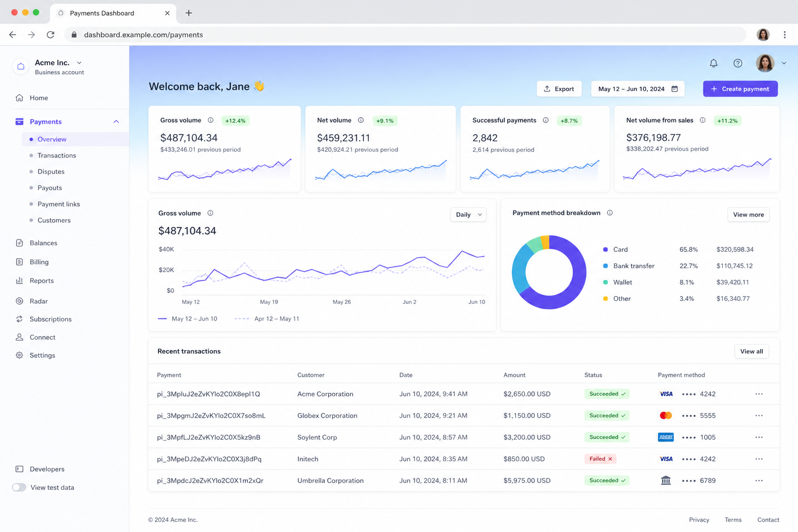Click the Connect person icon
Image resolution: width=798 pixels, height=532 pixels.
19,337
